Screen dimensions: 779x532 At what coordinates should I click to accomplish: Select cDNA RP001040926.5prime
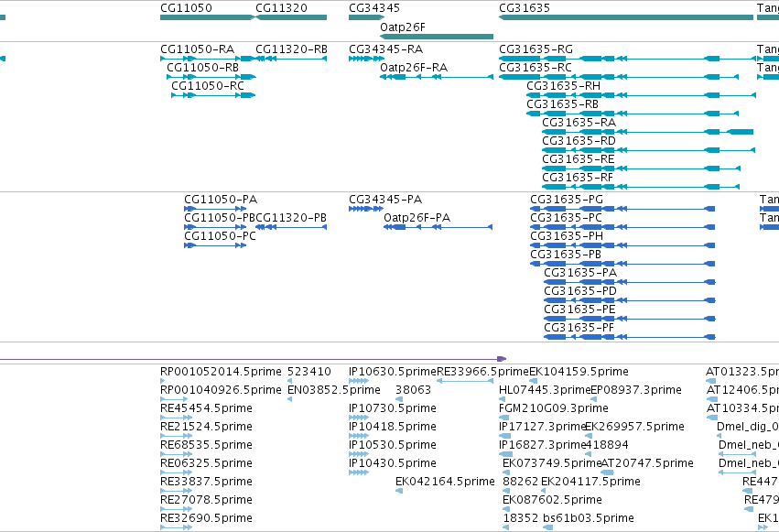(x=221, y=390)
